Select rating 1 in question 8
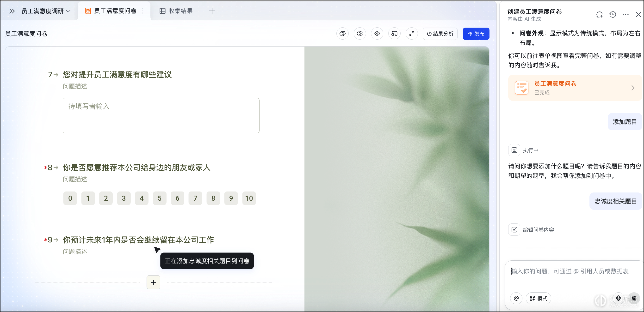The image size is (644, 312). [88, 198]
